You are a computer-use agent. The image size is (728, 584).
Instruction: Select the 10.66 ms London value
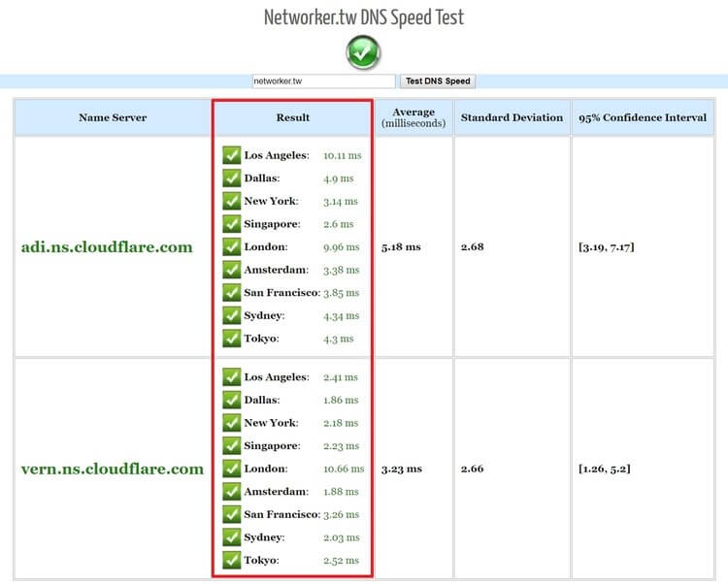pyautogui.click(x=344, y=469)
